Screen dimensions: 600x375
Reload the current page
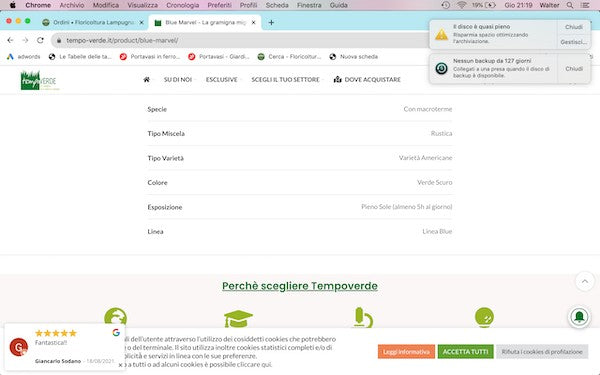40,40
